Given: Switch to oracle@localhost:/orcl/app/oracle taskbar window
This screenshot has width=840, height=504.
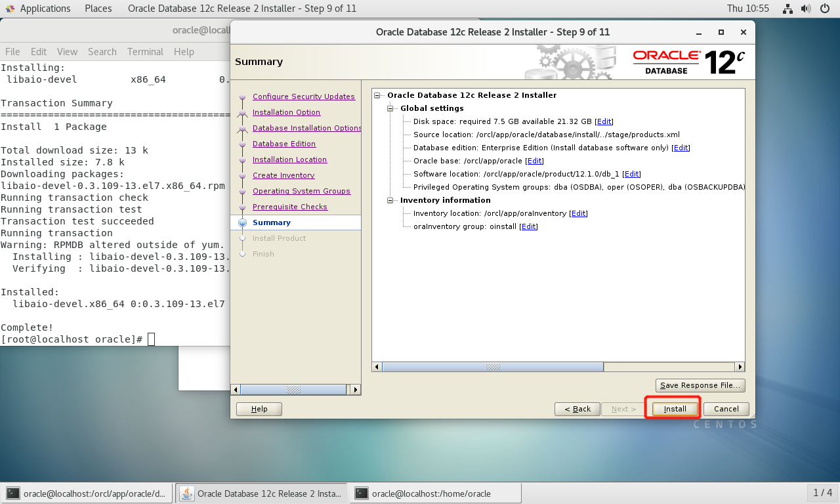Looking at the screenshot, I should coord(87,493).
